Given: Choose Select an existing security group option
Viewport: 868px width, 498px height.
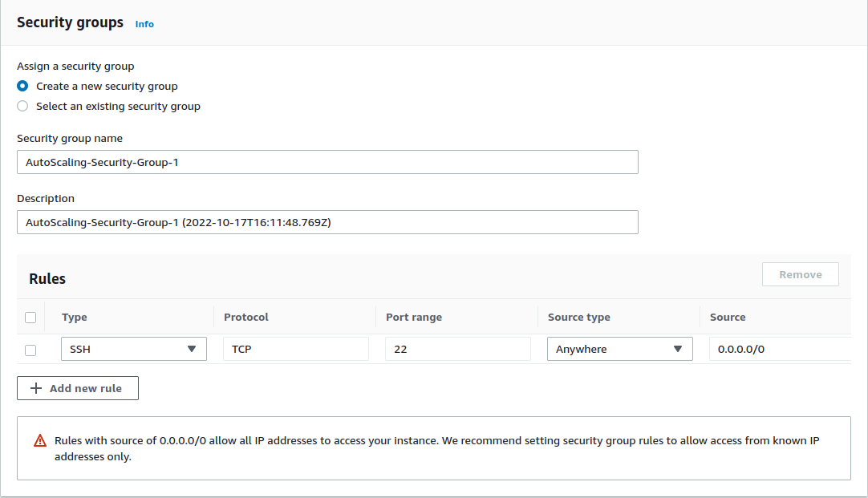Looking at the screenshot, I should click(x=22, y=106).
